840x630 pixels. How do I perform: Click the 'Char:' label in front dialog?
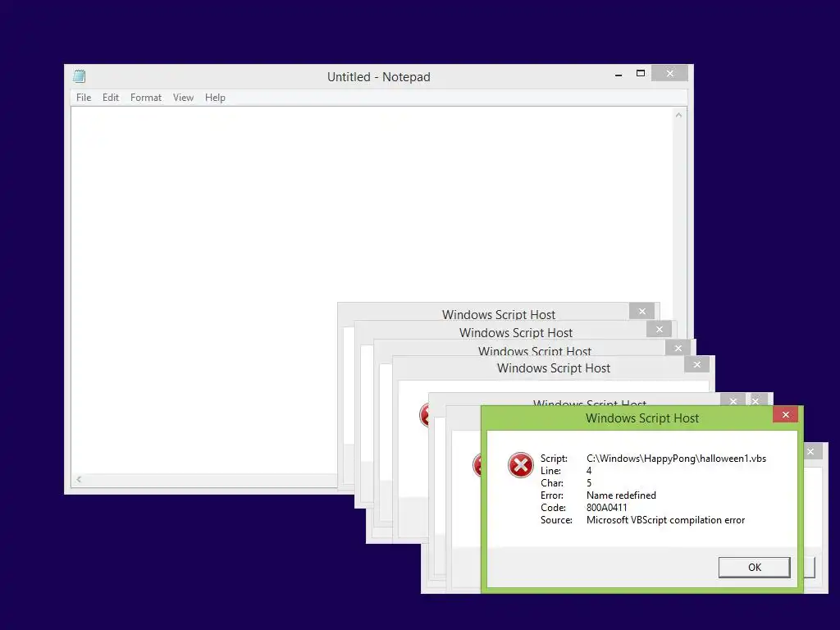(552, 483)
